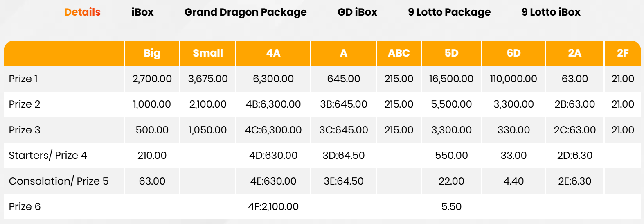The image size is (644, 224).
Task: Select the Prize 1 row label
Action: [23, 79]
